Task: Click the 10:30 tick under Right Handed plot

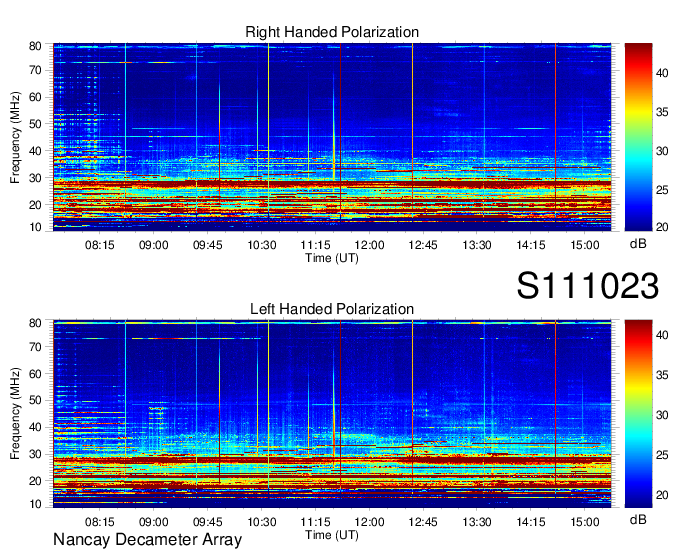Action: point(262,245)
